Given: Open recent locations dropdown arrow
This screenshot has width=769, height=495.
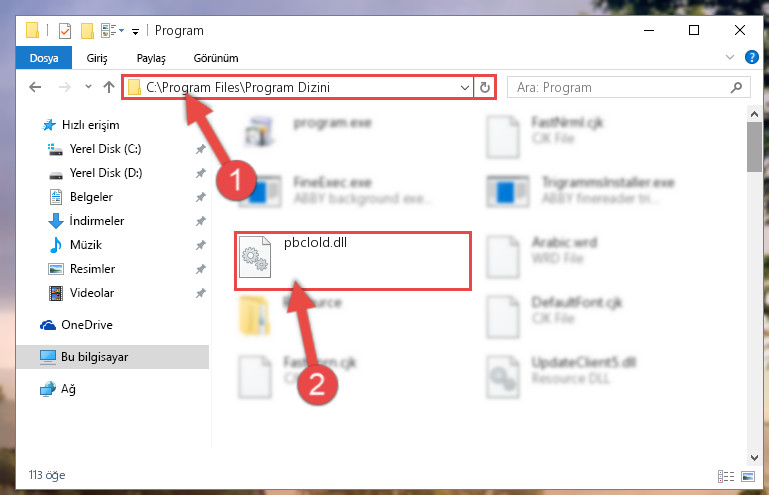Looking at the screenshot, I should (x=88, y=87).
